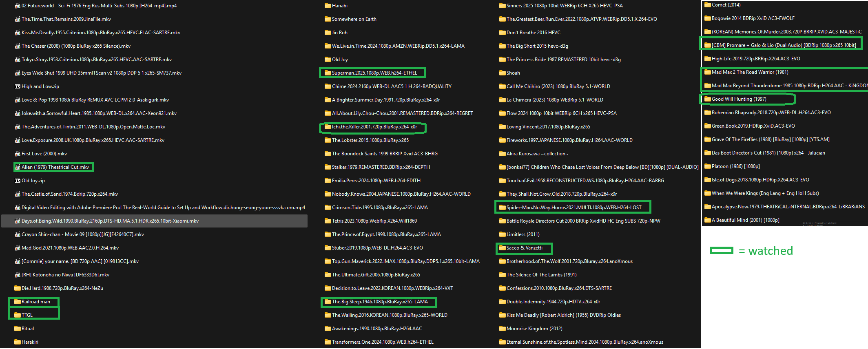868x349 pixels.
Task: Click the video icon of Tokyo.Story.1953 file
Action: [x=18, y=60]
